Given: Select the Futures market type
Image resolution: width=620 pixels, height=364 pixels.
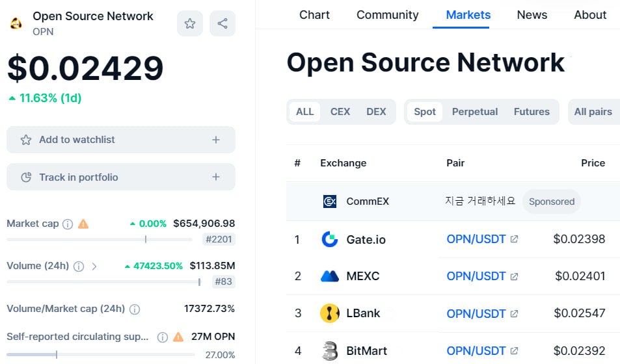Looking at the screenshot, I should click(532, 112).
